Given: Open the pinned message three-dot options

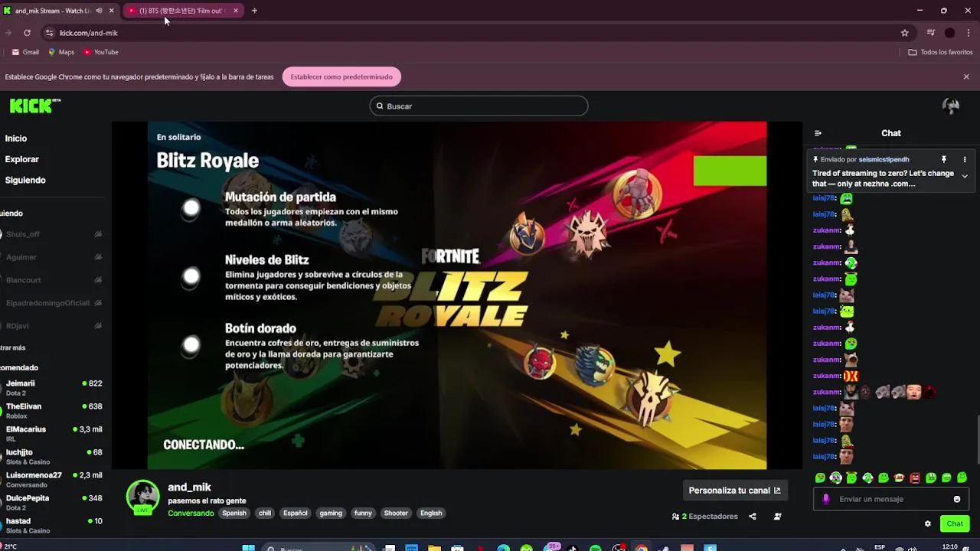Looking at the screenshot, I should point(965,159).
